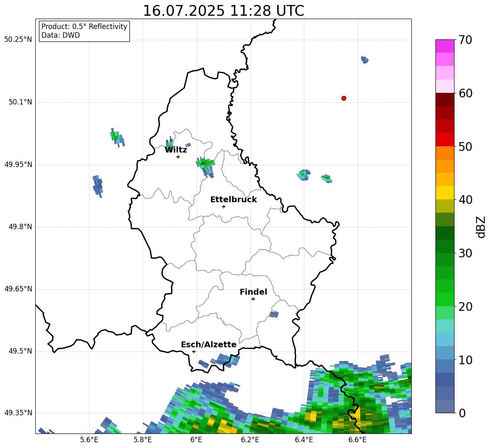Click the colorbar tick value 30
Viewport: 491px width, 448px height.
[x=465, y=253]
